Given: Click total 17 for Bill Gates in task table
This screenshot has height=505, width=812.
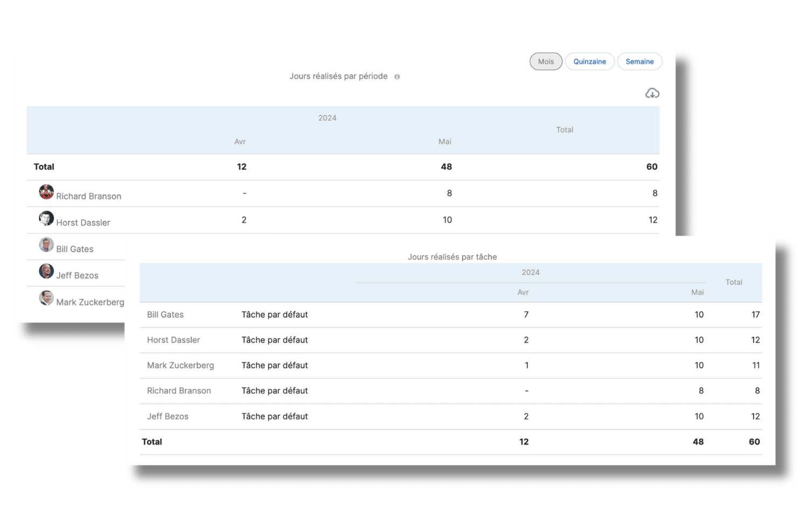Looking at the screenshot, I should [755, 315].
